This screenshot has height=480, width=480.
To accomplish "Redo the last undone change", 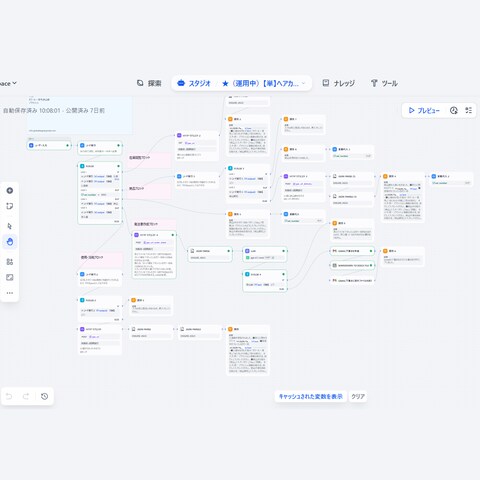I will [26, 396].
